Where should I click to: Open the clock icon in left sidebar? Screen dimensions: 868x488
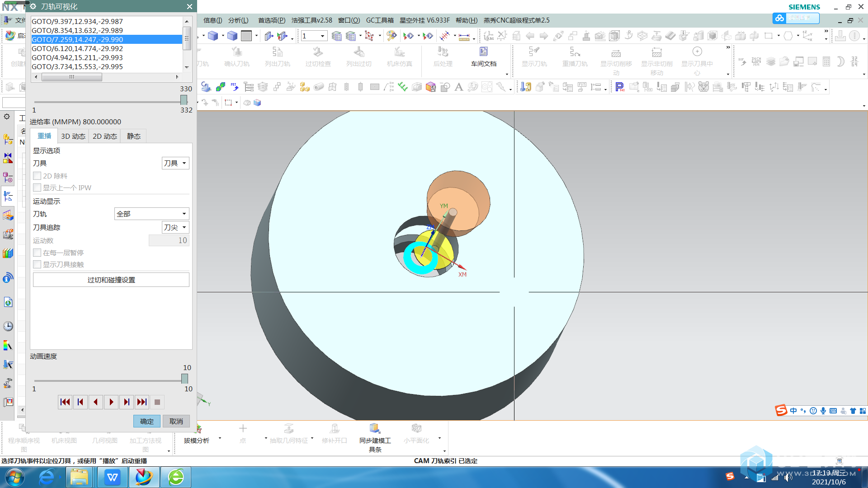click(x=8, y=326)
